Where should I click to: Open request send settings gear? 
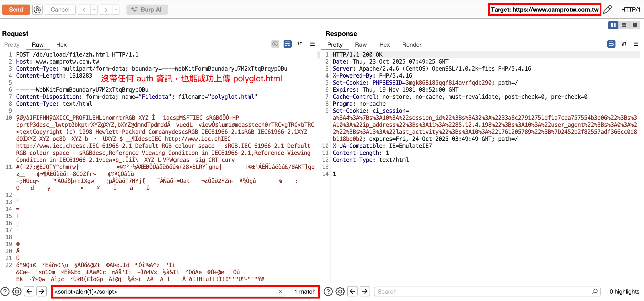tap(37, 9)
